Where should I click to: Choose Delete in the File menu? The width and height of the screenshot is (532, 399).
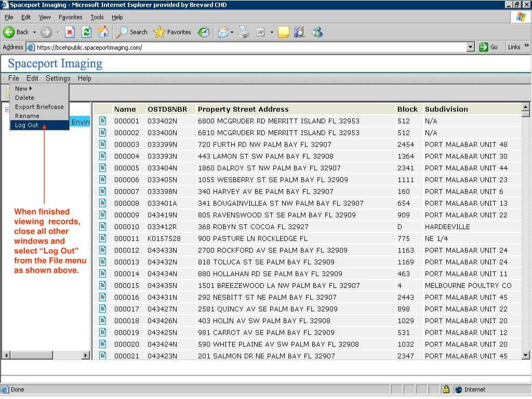point(24,98)
